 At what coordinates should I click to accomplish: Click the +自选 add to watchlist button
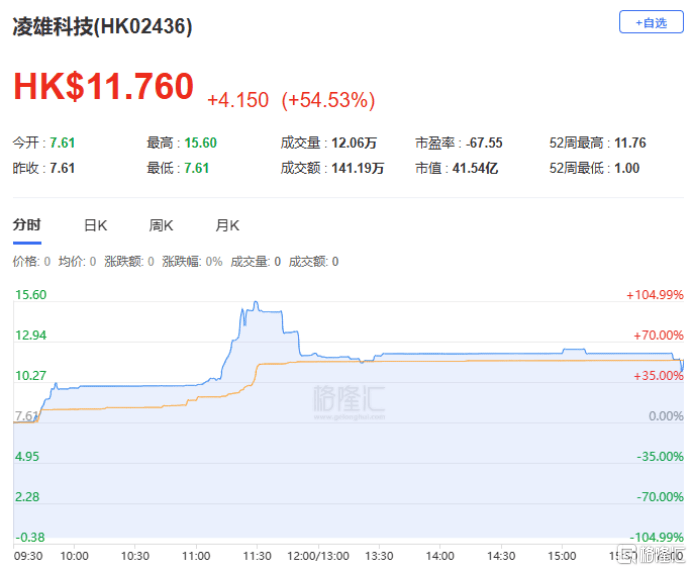point(651,22)
